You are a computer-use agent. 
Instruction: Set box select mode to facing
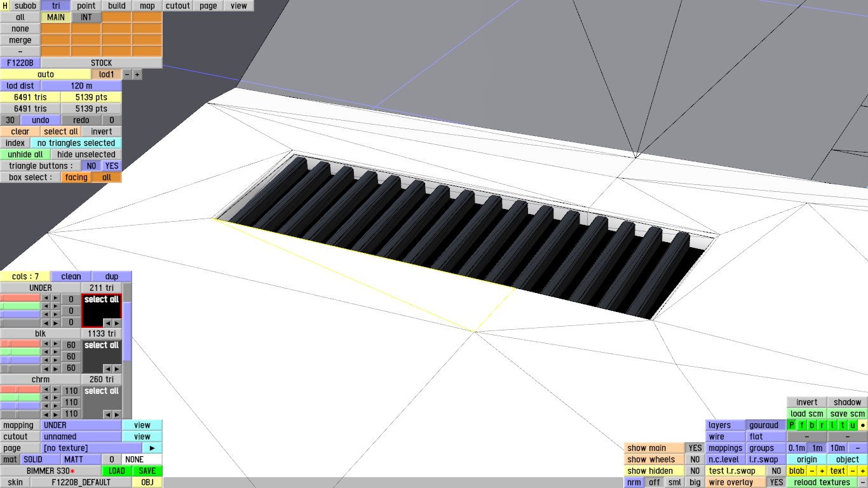pyautogui.click(x=76, y=177)
